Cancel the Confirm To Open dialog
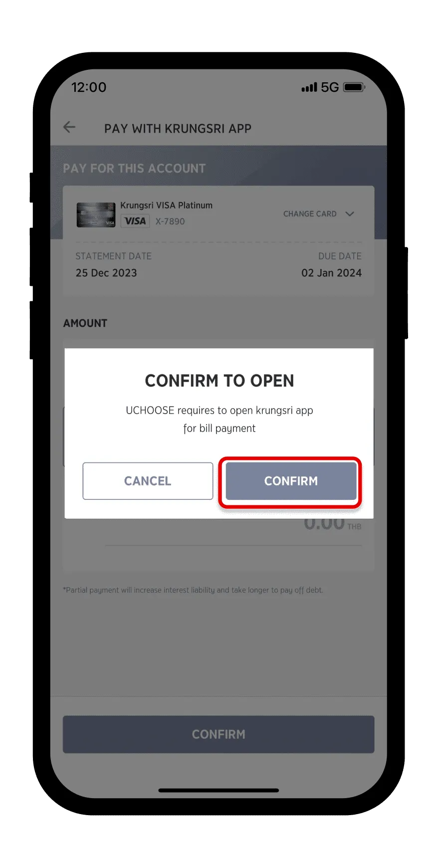439x868 pixels. [x=148, y=481]
